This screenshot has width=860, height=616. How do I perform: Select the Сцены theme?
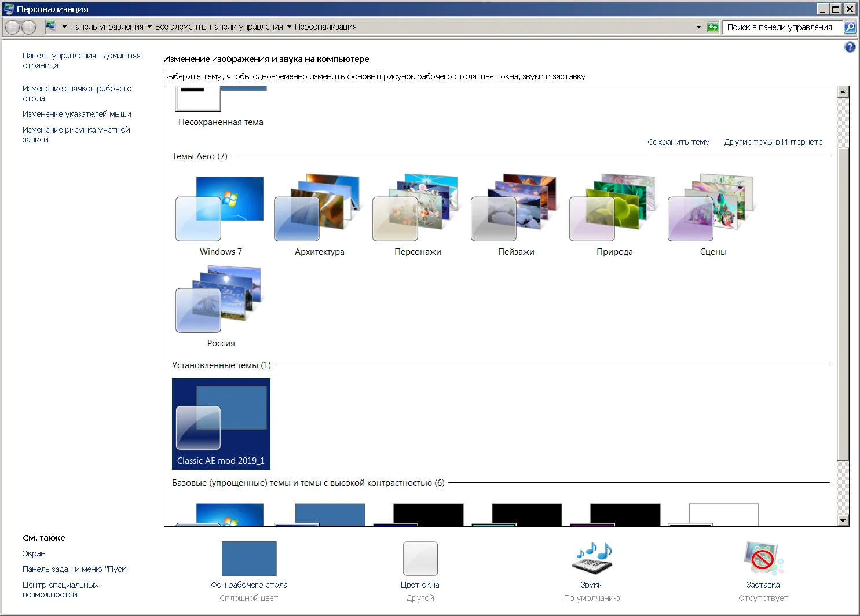tap(713, 215)
